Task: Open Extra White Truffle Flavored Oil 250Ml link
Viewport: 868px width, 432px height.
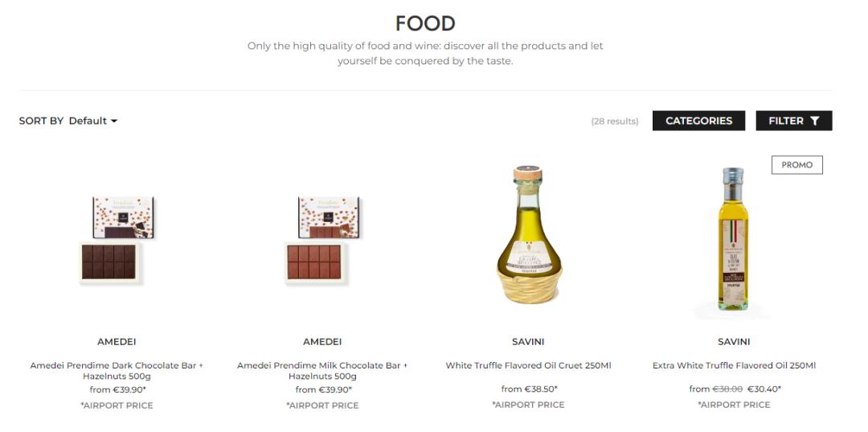Action: (734, 365)
